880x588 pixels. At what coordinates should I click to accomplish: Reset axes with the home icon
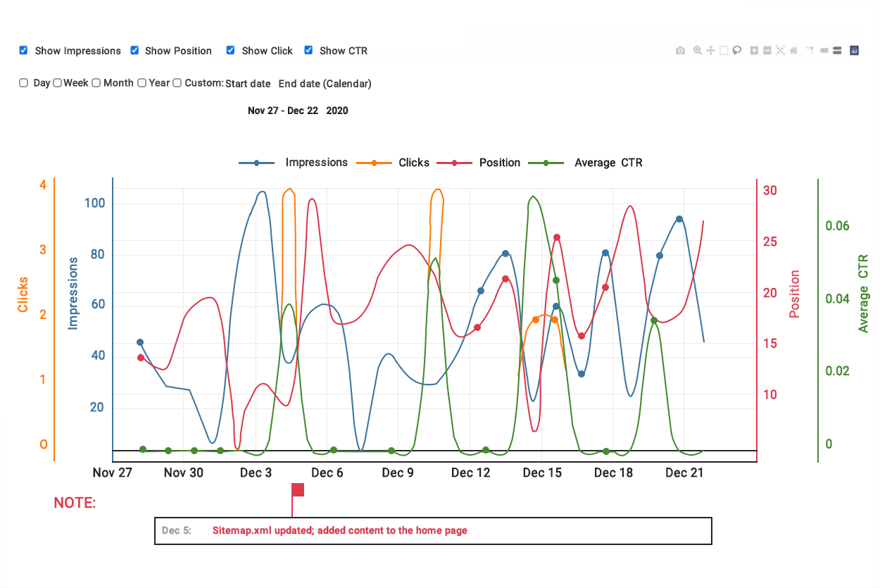pyautogui.click(x=793, y=51)
